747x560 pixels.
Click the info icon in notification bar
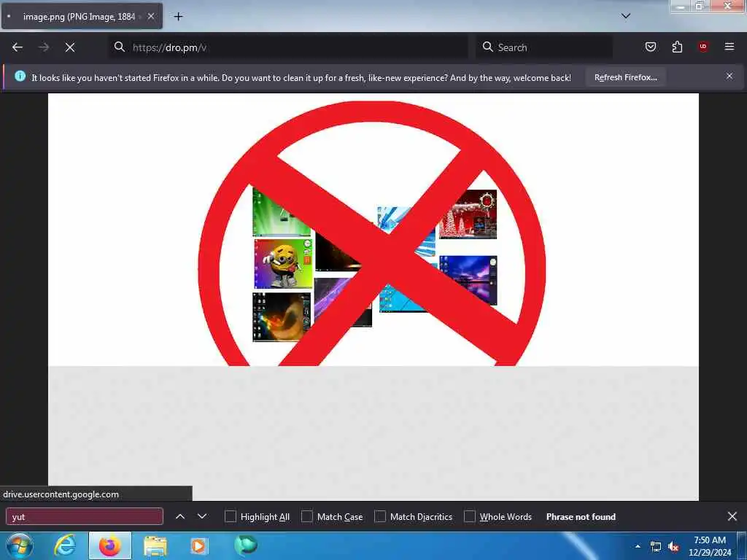[x=20, y=76]
